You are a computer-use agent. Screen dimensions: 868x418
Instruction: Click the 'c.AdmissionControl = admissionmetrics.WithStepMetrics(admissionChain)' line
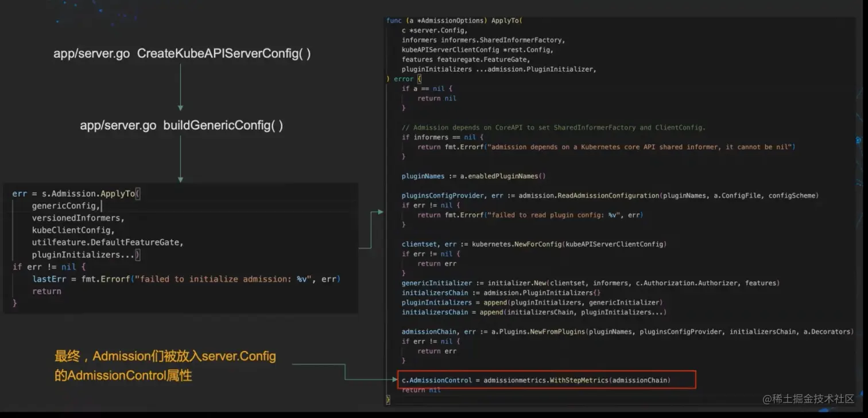(x=536, y=380)
